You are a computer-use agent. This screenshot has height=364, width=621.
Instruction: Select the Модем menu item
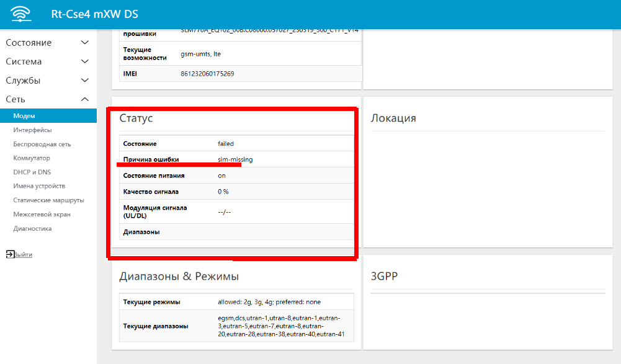tap(24, 116)
